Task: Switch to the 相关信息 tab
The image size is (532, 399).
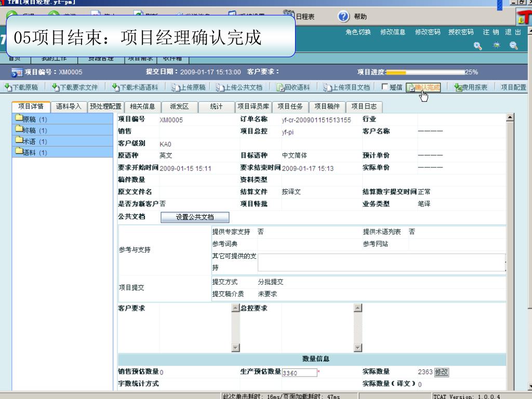Action: coord(142,107)
